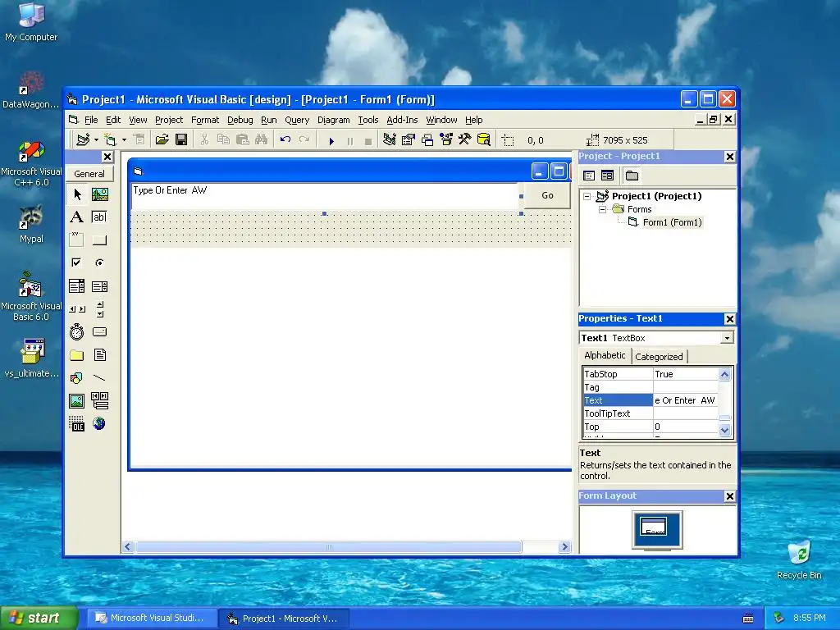The image size is (840, 630).
Task: Select the ListBox control tool
Action: click(x=99, y=286)
